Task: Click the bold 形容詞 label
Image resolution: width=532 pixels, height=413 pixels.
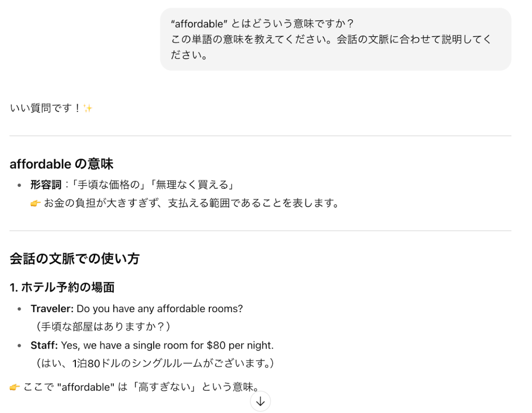Action: [44, 185]
